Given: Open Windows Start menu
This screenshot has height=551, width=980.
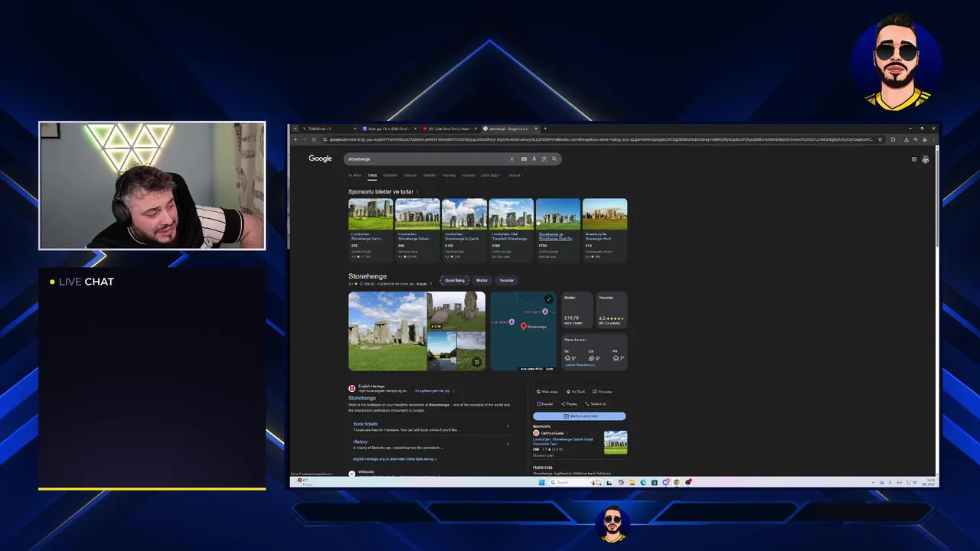Looking at the screenshot, I should click(541, 482).
